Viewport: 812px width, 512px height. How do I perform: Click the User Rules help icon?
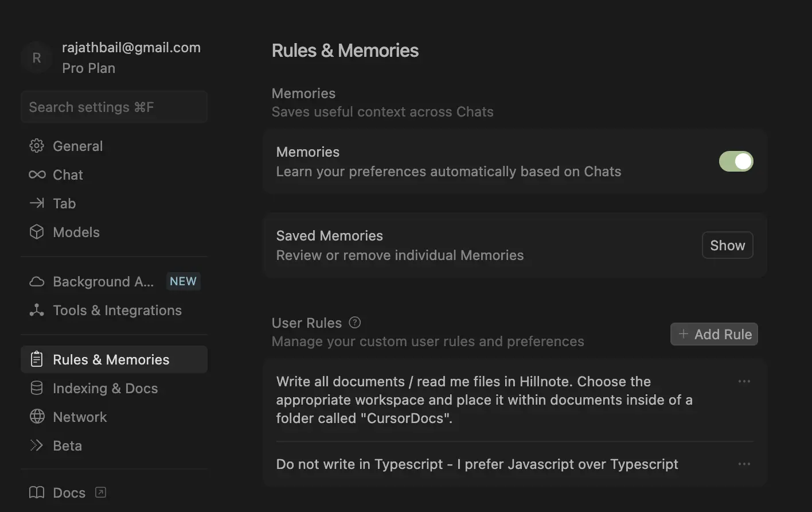[355, 323]
